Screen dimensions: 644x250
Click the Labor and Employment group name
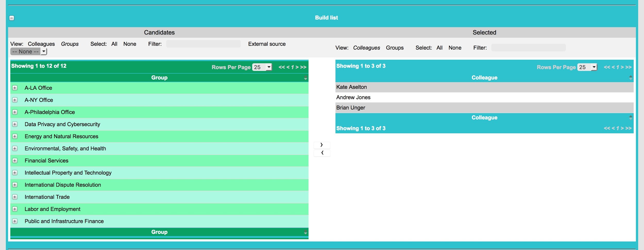coord(53,209)
